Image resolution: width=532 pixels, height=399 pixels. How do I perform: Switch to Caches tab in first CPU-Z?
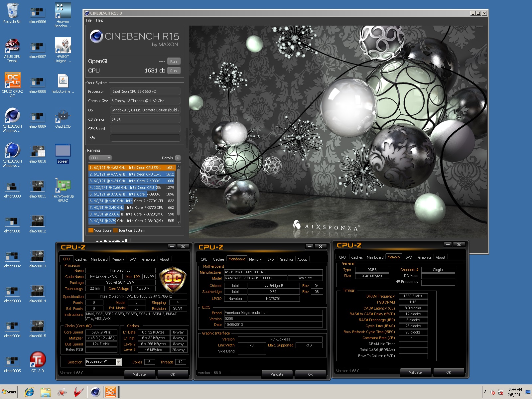[81, 259]
